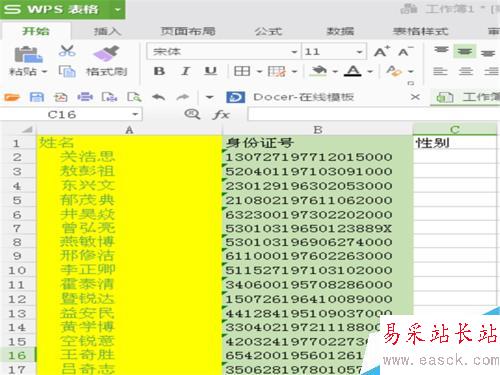Align text to top
Image resolution: width=500 pixels, height=375 pixels.
point(441,51)
